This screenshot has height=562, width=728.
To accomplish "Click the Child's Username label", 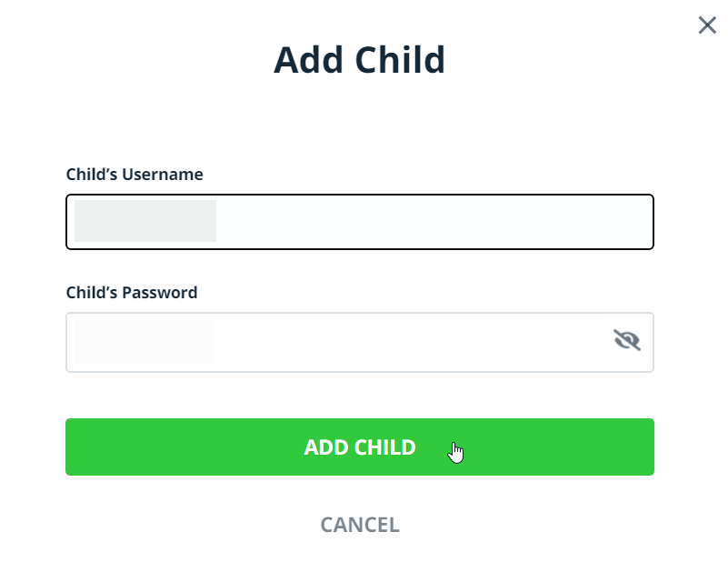I will tap(134, 174).
